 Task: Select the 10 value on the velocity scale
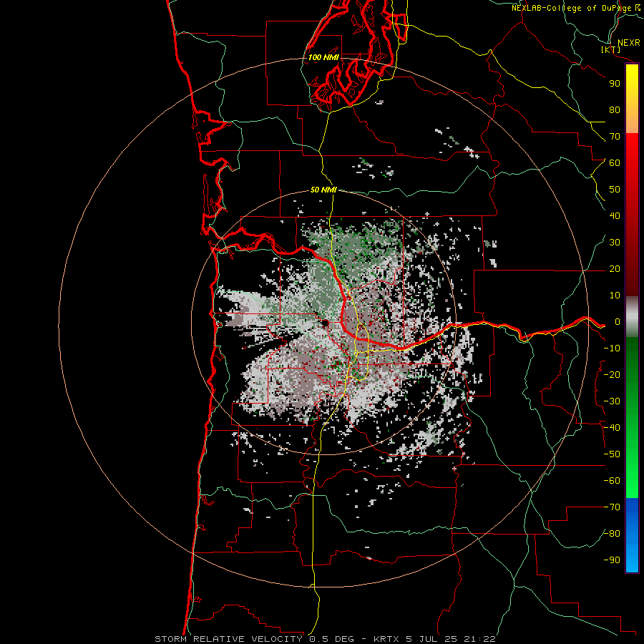615,296
